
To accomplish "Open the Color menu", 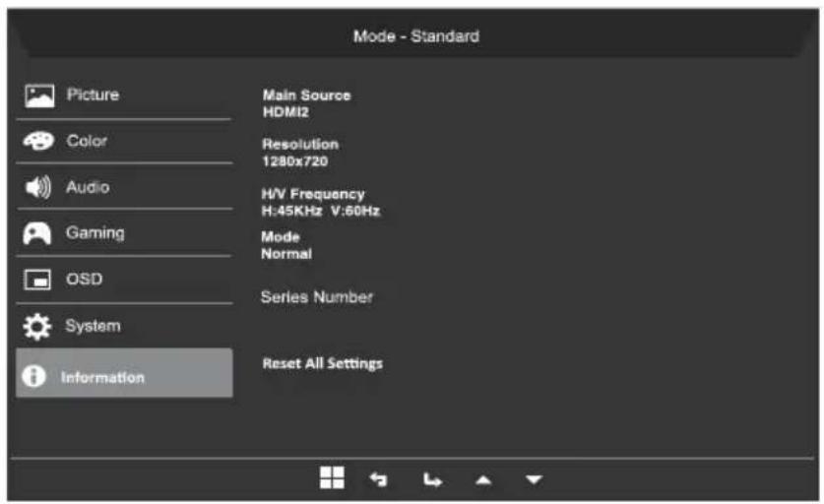I will pyautogui.click(x=124, y=142).
